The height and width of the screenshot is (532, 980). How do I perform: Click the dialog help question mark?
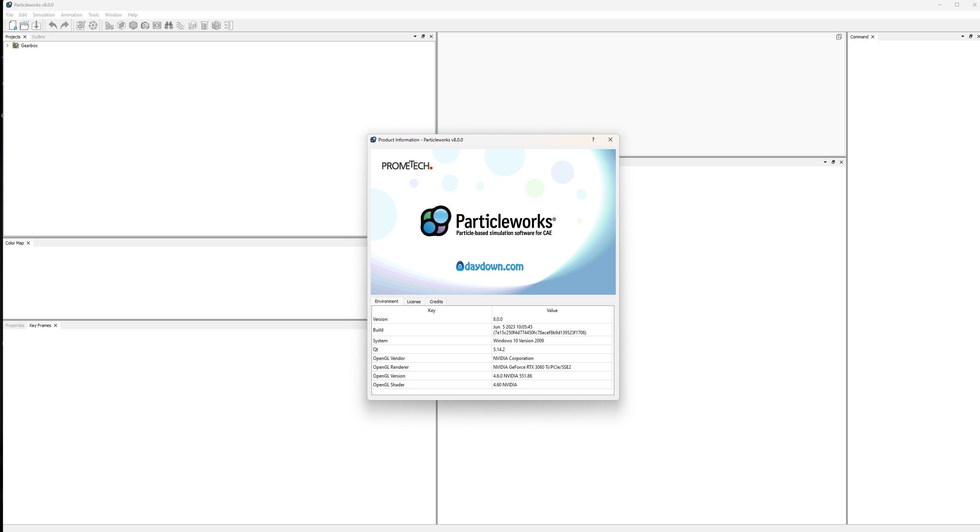tap(593, 140)
